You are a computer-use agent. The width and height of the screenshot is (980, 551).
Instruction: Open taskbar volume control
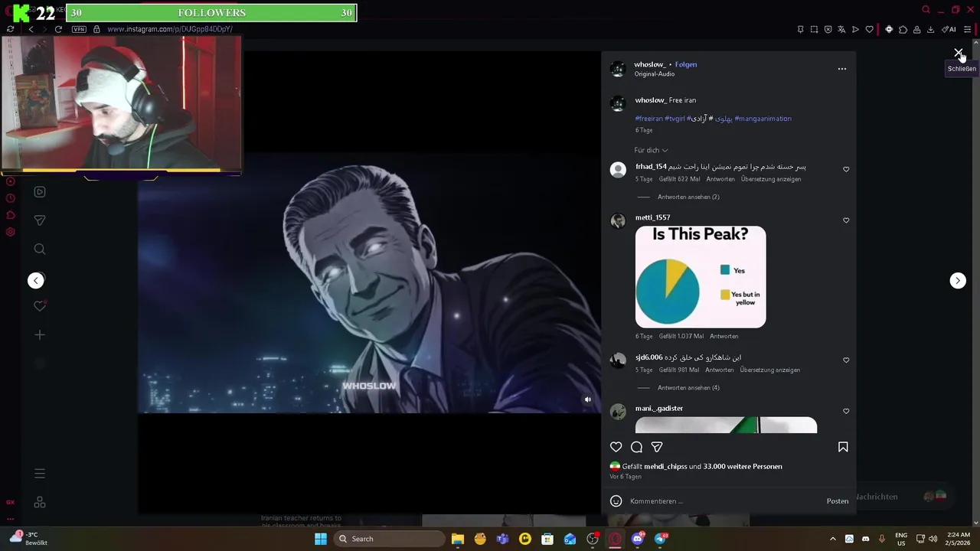point(934,539)
